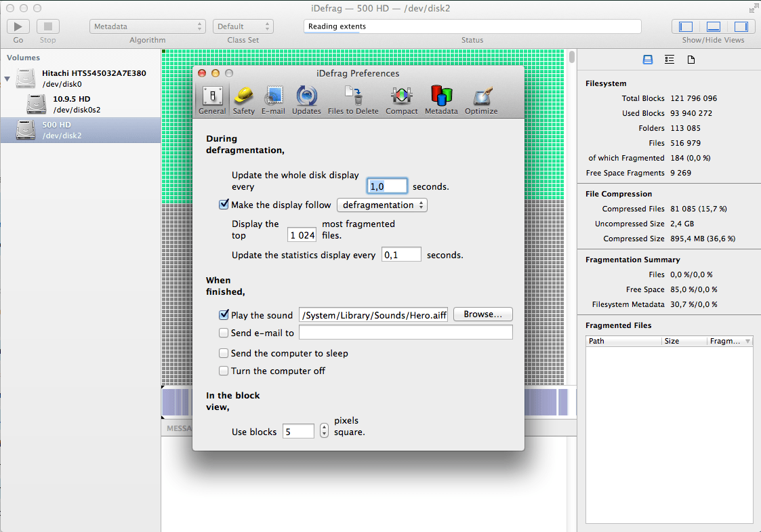Click the Browse... button
The width and height of the screenshot is (761, 532).
[x=483, y=314]
